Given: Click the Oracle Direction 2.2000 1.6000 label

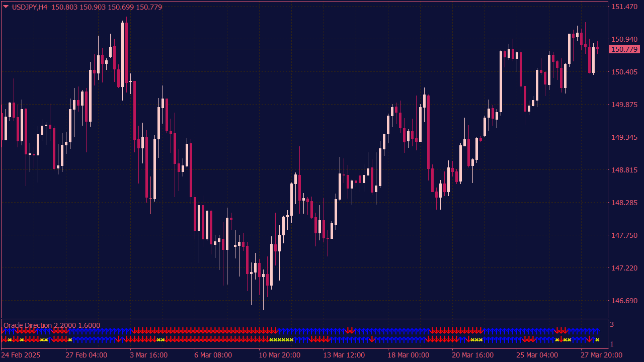Looking at the screenshot, I should click(52, 325).
